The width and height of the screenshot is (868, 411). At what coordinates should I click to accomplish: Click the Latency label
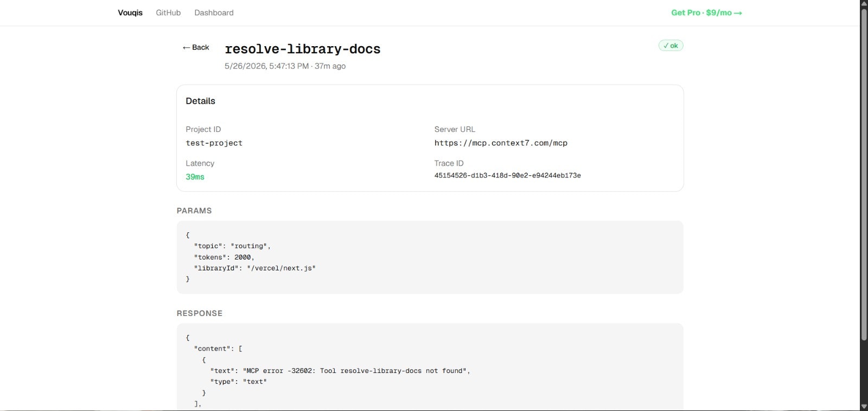[x=200, y=163]
